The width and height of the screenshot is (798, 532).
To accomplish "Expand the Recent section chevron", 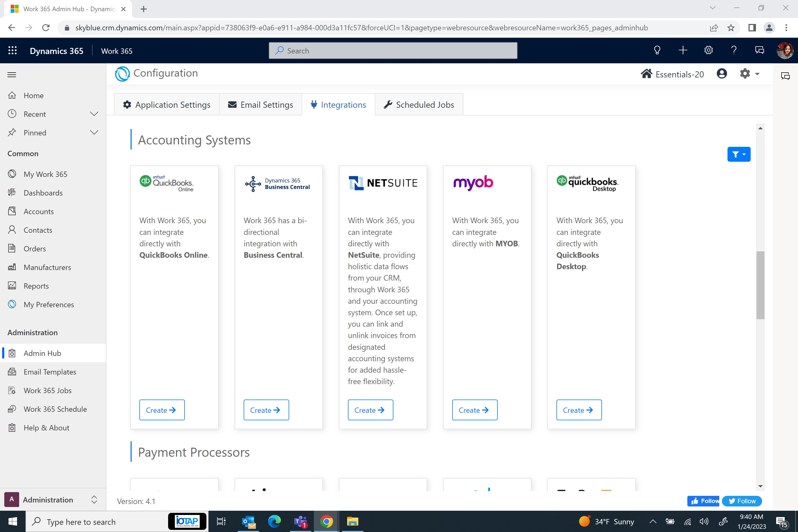I will tap(94, 114).
